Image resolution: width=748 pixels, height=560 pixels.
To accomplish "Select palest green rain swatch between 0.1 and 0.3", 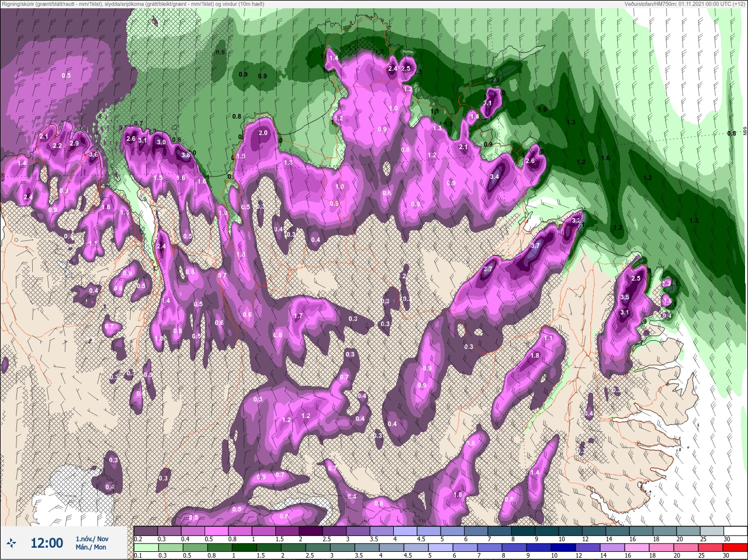I will coord(146,548).
